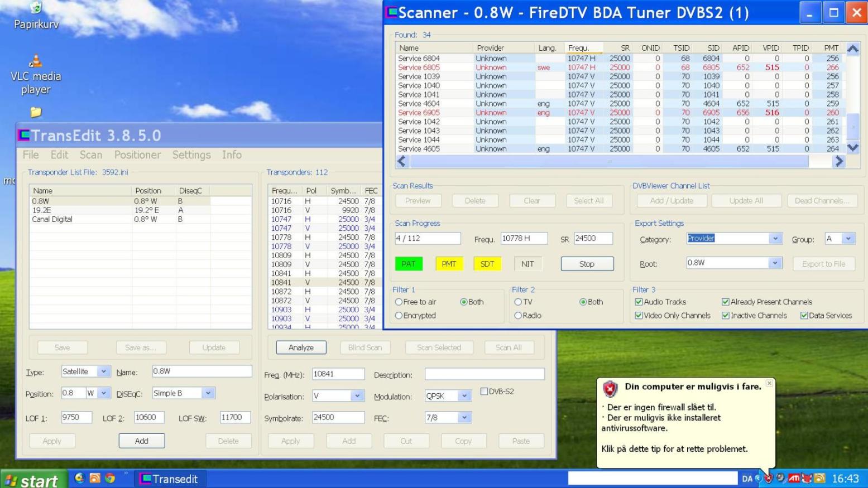This screenshot has width=868, height=488.
Task: Click the Scanner window title icon
Action: pyautogui.click(x=392, y=12)
